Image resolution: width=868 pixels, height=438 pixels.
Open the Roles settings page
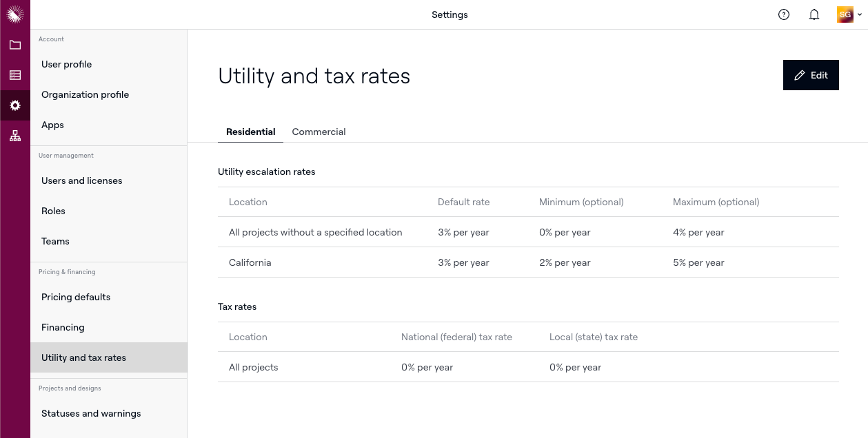[53, 211]
